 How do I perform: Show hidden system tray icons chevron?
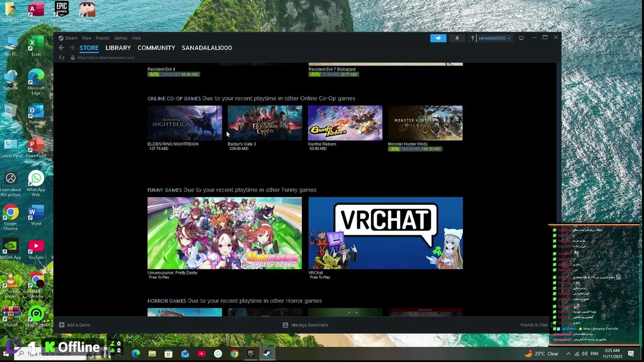(x=568, y=354)
